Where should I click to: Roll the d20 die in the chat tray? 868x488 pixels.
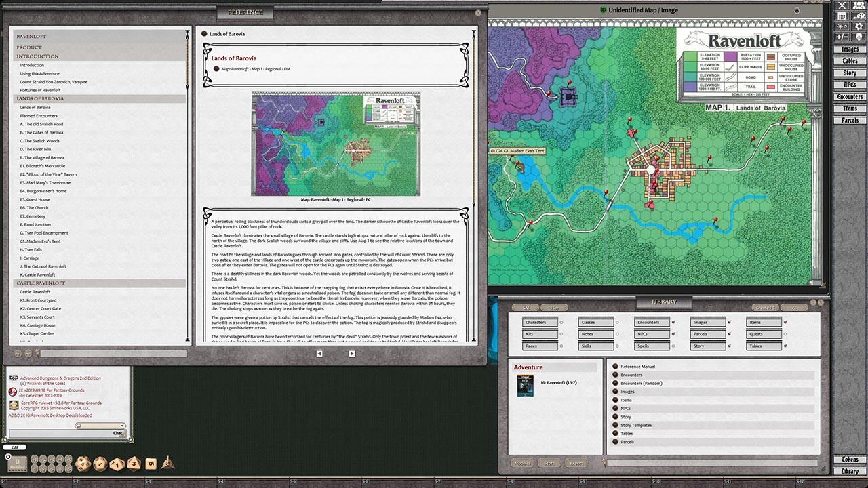click(83, 464)
